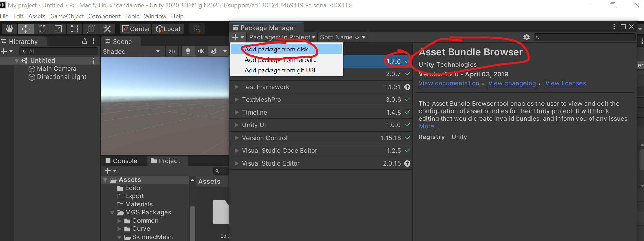Toggle scene lighting
Viewport: 644px width, 241px height.
point(188,51)
